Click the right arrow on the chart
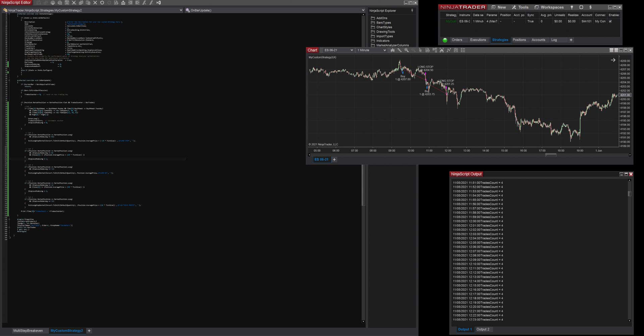644x336 pixels. pyautogui.click(x=613, y=60)
